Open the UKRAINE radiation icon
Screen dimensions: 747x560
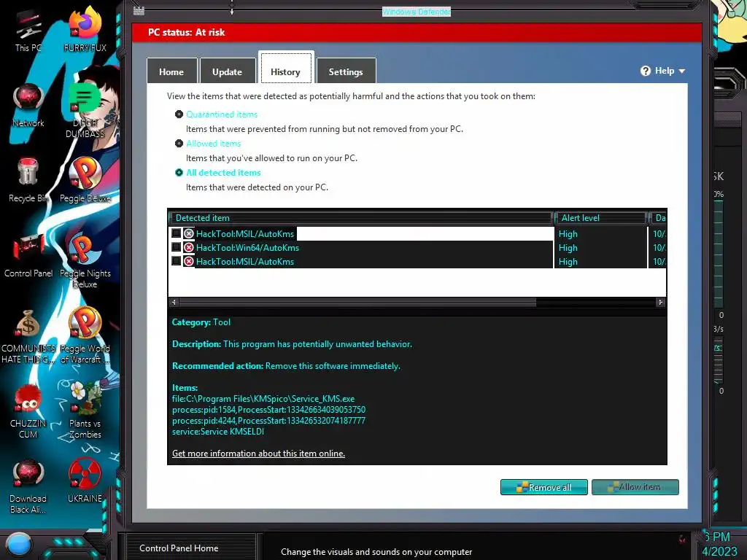(85, 481)
